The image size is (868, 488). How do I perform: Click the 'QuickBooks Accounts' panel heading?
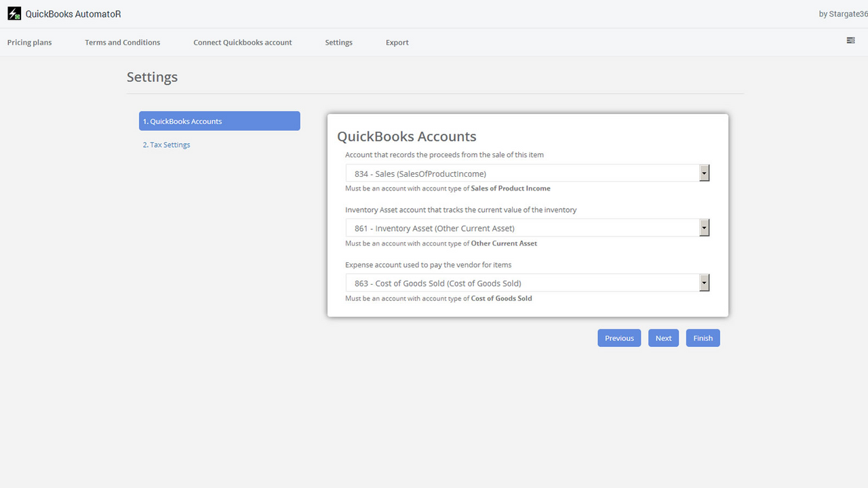coord(407,136)
